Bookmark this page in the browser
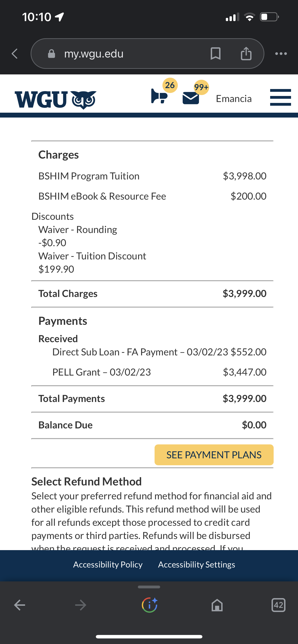 pyautogui.click(x=215, y=54)
